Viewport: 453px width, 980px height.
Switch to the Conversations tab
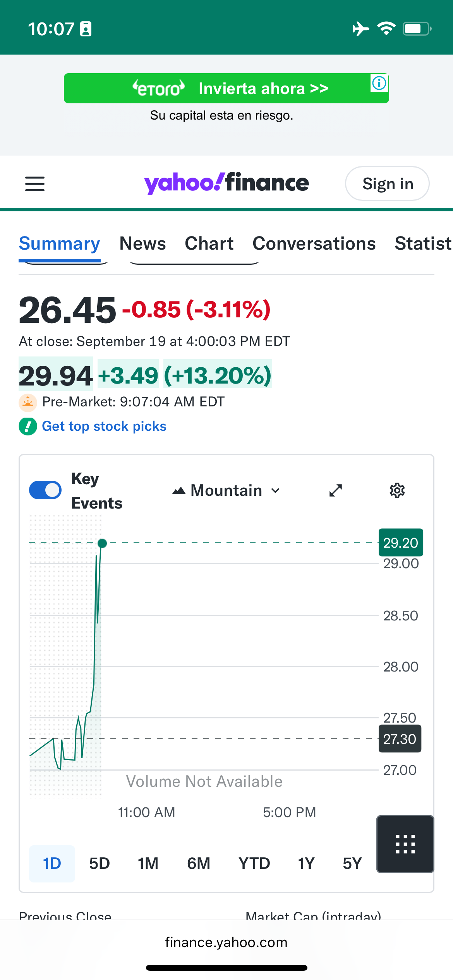point(314,243)
